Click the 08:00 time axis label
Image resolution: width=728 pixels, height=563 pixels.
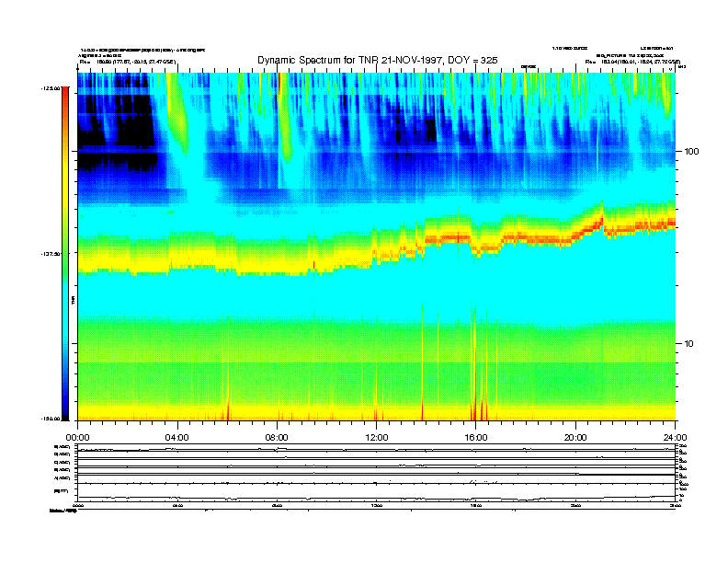coord(277,438)
